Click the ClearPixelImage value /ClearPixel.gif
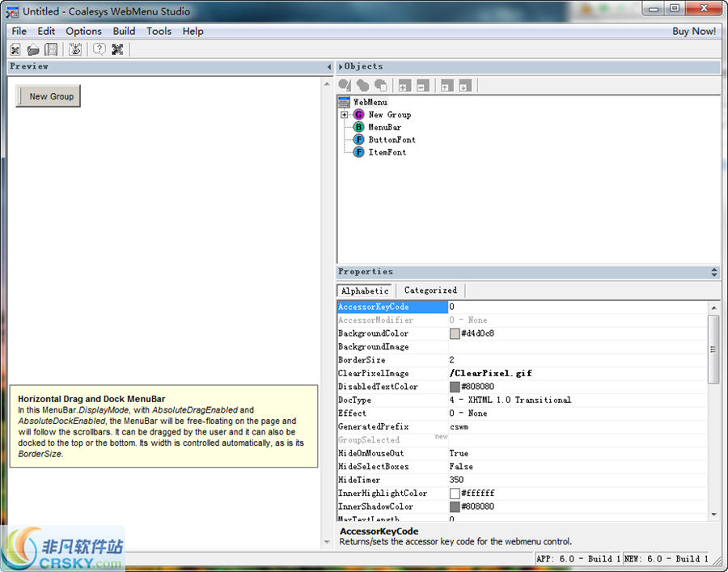Viewport: 728px width, 572px height. (491, 373)
